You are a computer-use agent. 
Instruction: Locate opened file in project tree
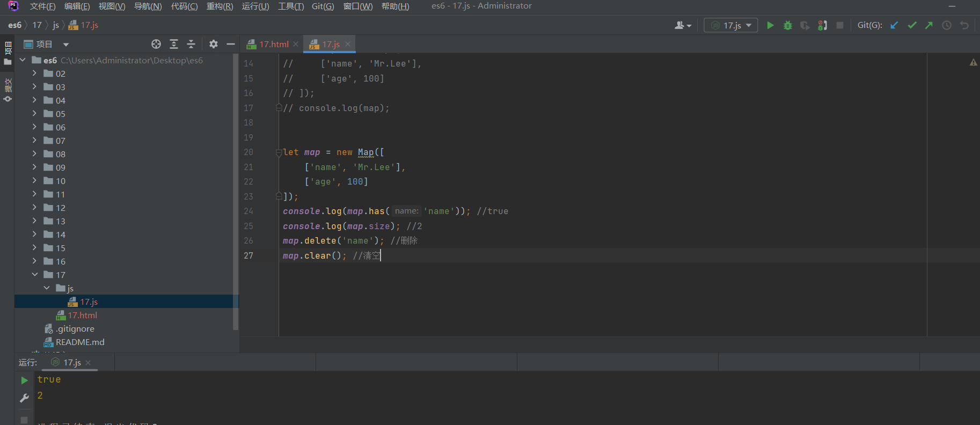tap(156, 44)
